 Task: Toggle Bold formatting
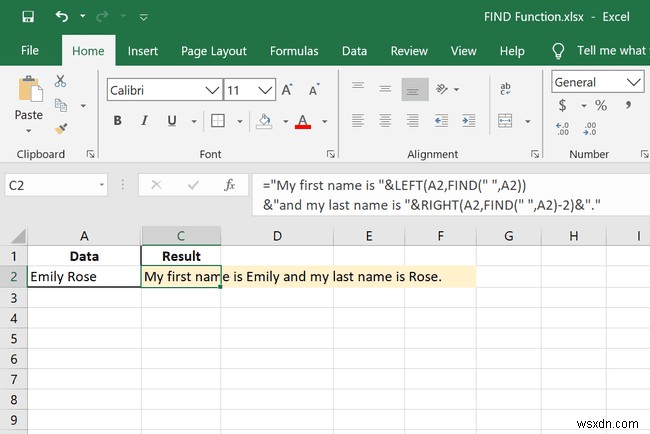click(117, 121)
